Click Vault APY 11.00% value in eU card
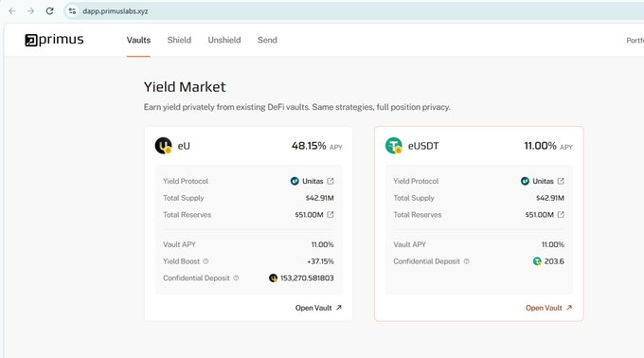The image size is (644, 358). pyautogui.click(x=322, y=244)
